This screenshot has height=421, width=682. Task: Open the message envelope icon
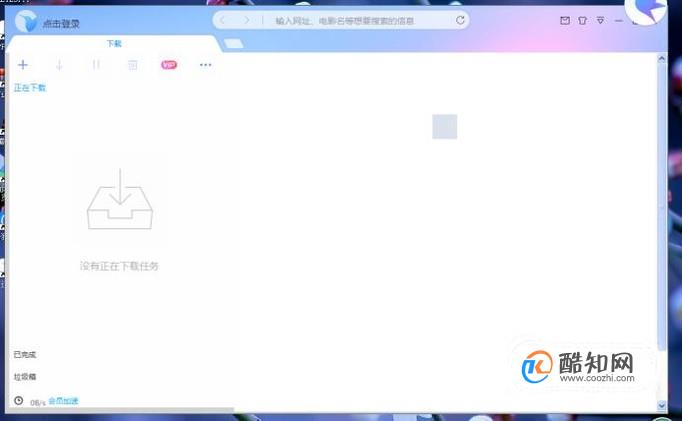[x=565, y=20]
